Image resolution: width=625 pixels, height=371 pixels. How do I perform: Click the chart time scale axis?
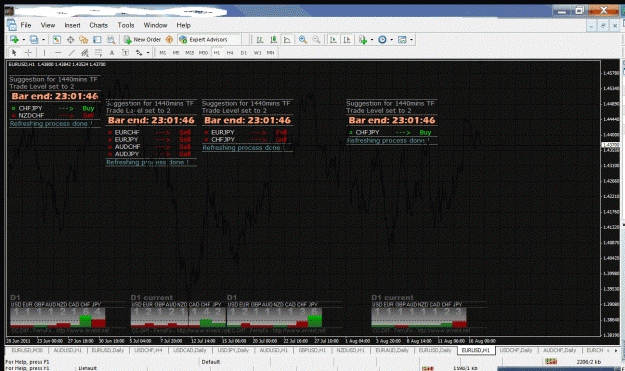303,341
